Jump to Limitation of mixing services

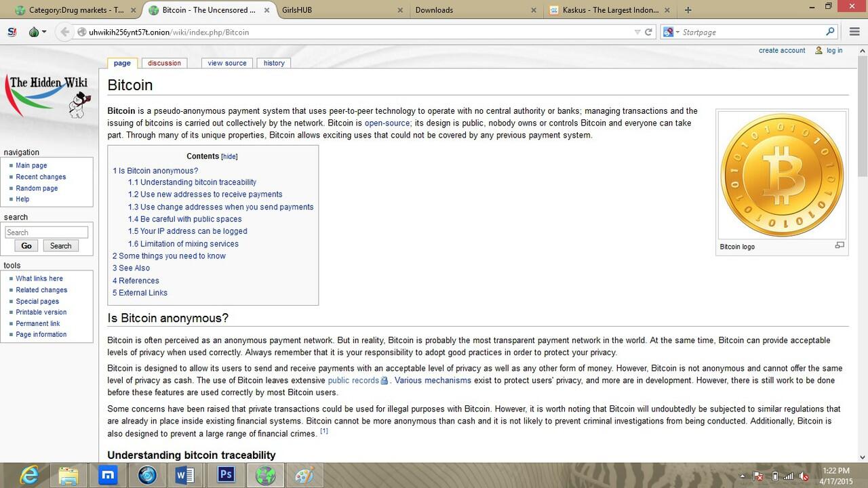[x=183, y=244]
